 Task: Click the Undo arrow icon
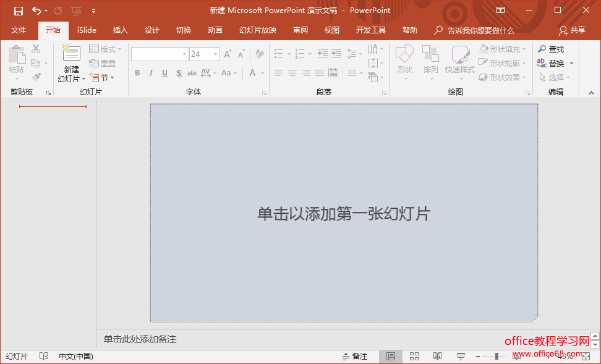click(x=36, y=11)
